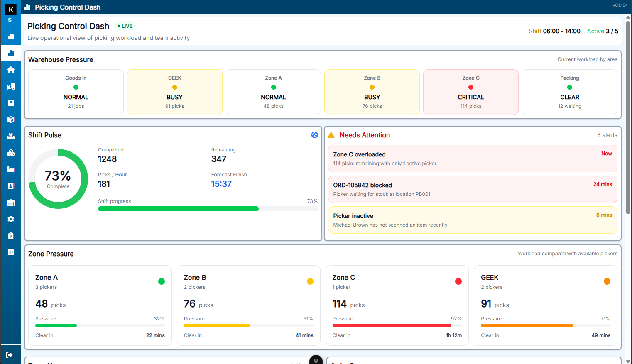Open the single box icon in sidebar

(x=11, y=120)
